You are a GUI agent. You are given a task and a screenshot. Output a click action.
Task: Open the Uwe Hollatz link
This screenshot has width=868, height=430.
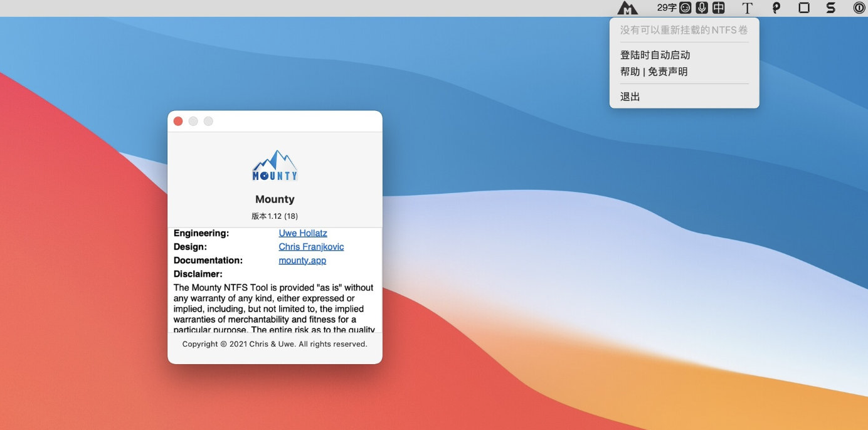coord(303,233)
